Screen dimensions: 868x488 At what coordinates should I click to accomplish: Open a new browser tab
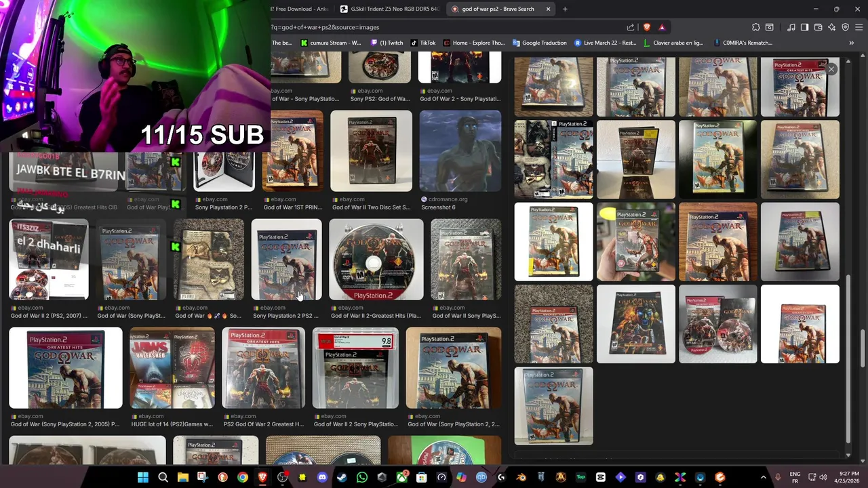565,9
